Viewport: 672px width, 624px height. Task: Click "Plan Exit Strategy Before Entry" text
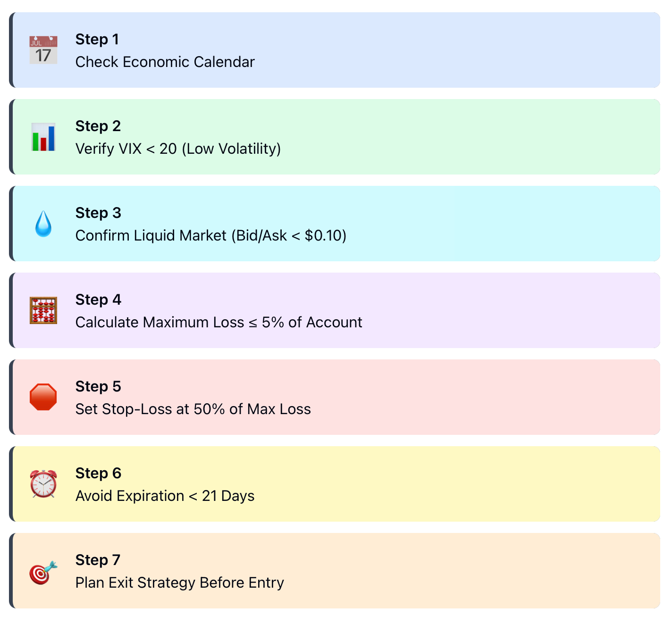tap(180, 582)
